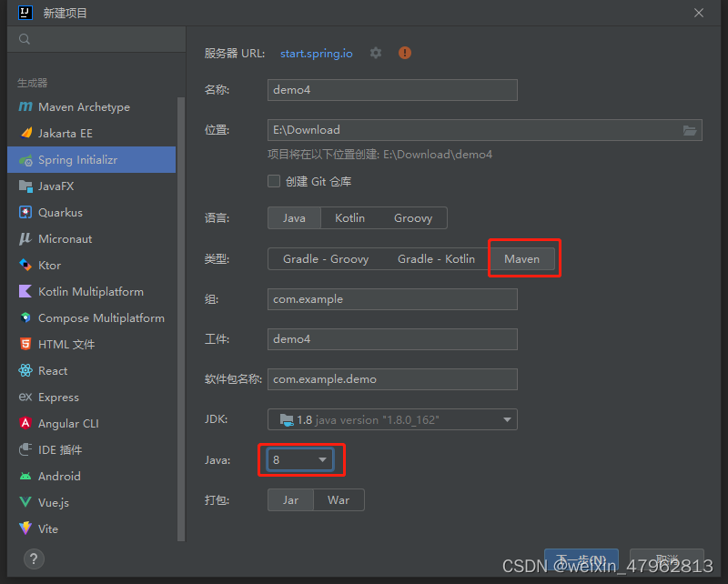Click inside the 名称 field containing demo4
Image resolution: width=728 pixels, height=584 pixels.
coord(391,90)
